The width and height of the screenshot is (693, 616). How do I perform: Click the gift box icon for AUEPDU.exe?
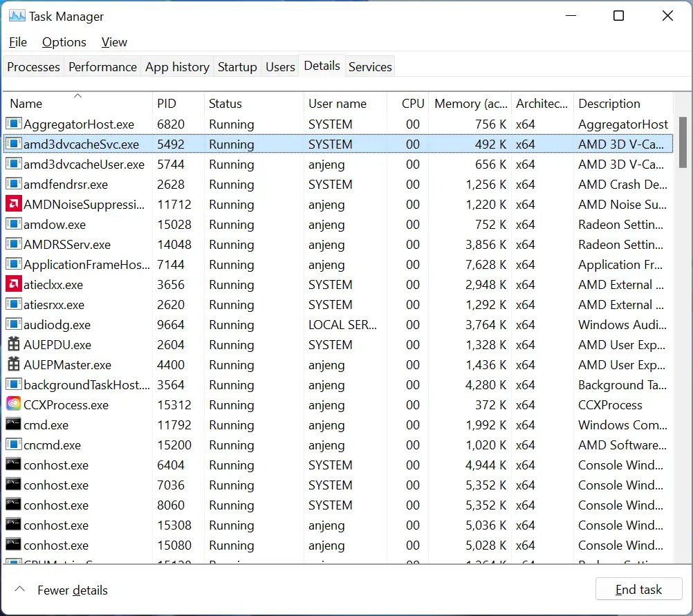(13, 345)
